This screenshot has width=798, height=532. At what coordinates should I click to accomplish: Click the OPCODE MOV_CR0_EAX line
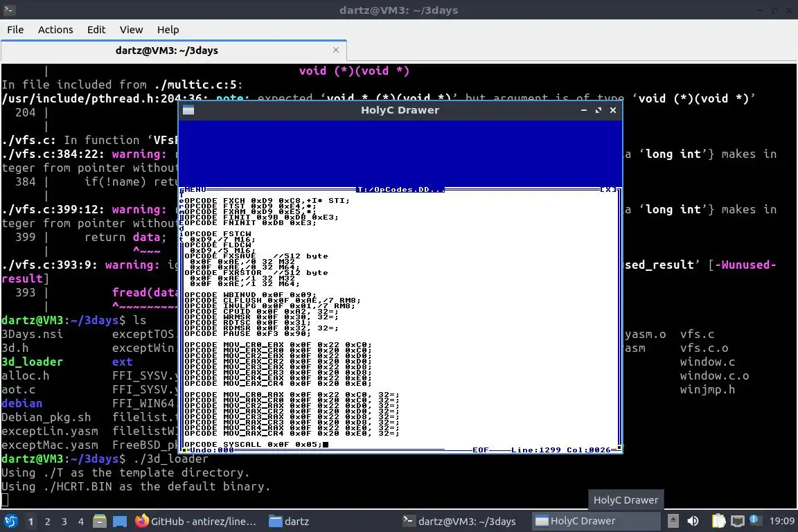(278, 345)
